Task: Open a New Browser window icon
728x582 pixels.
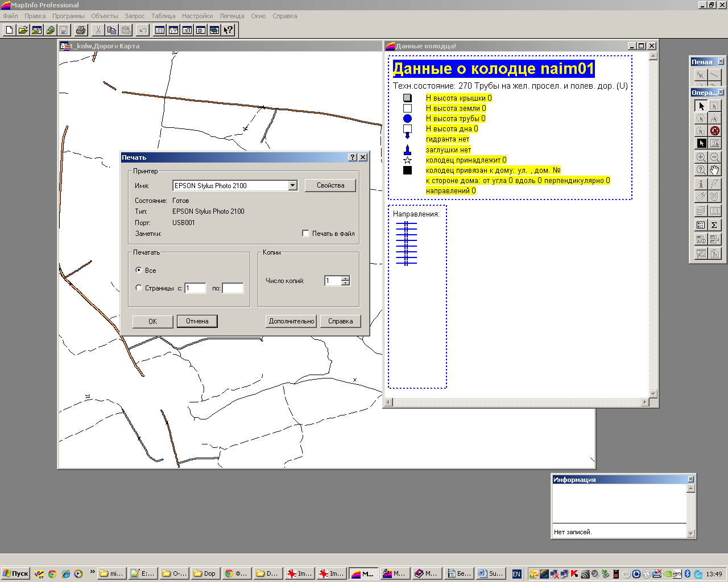Action: [x=160, y=30]
